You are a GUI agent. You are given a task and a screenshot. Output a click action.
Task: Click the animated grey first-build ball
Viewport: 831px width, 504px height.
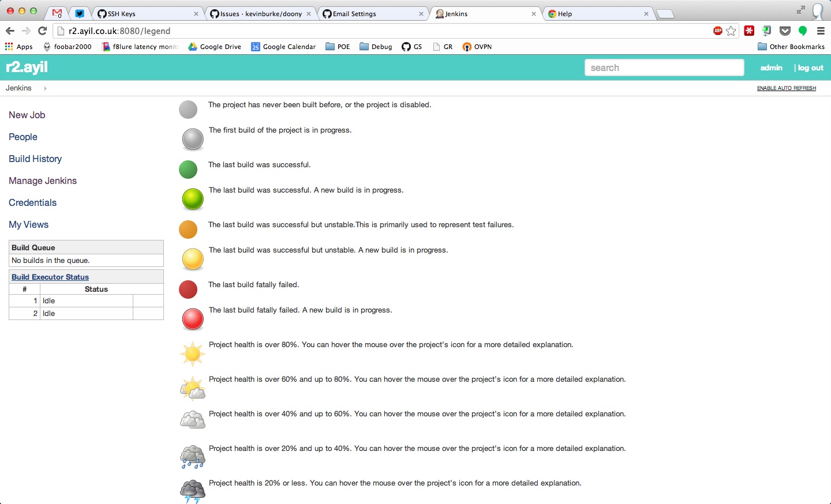(x=193, y=140)
